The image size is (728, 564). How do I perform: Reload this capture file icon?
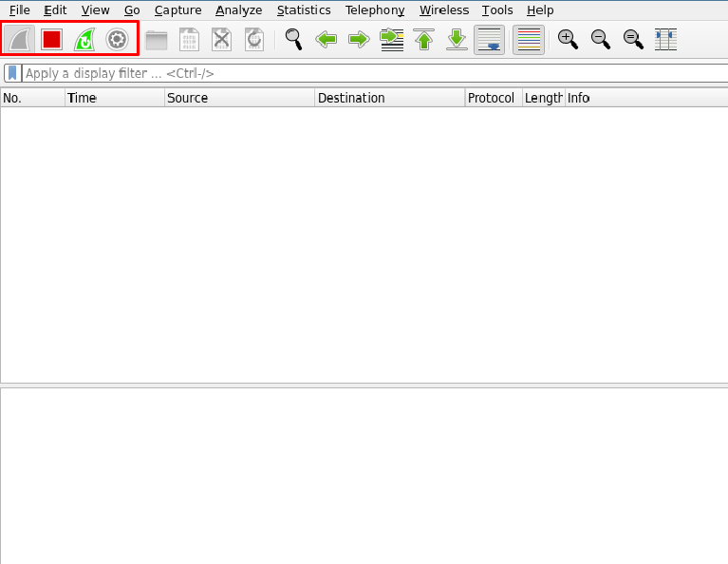pos(254,40)
